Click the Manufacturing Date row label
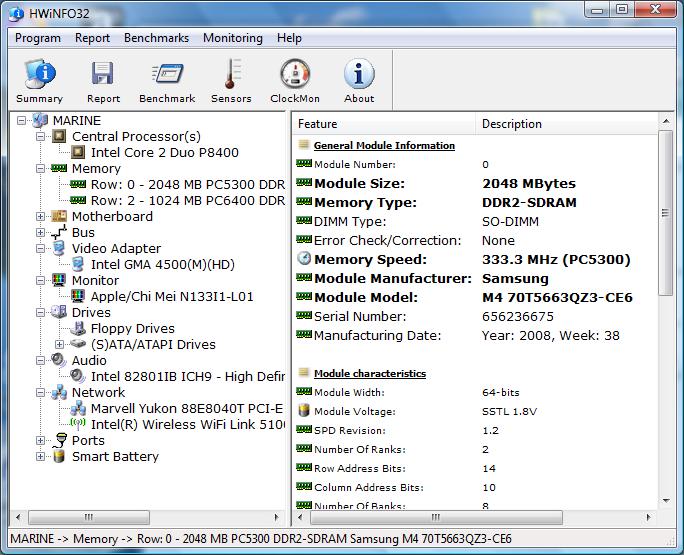This screenshot has height=555, width=684. coord(377,336)
